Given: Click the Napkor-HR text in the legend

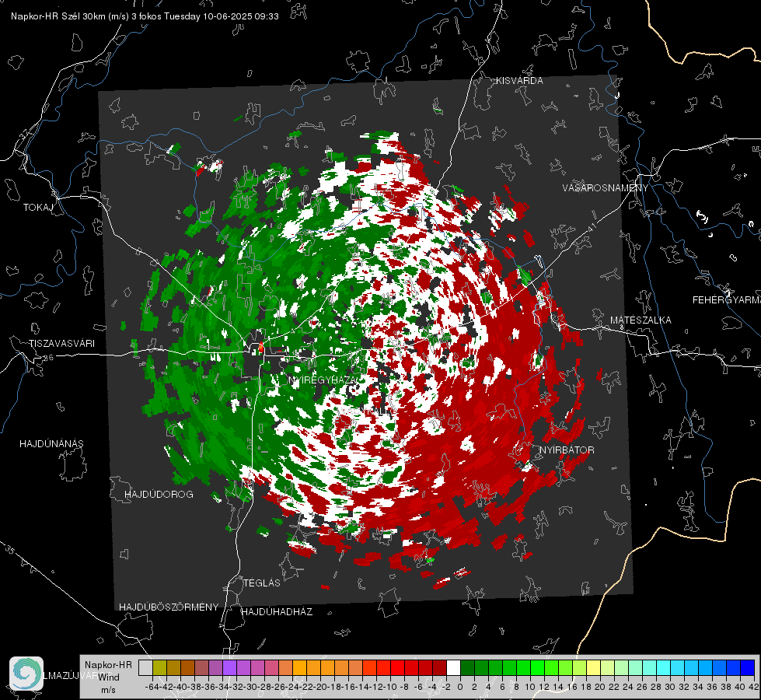Looking at the screenshot, I should point(108,665).
